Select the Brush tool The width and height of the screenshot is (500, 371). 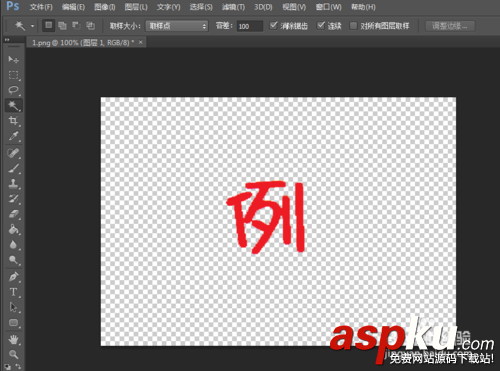coord(13,168)
